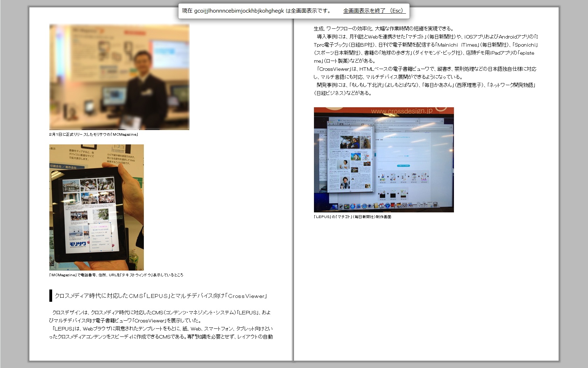This screenshot has width=588, height=368.
Task: Click the Launchpad rocket icon in the dock photo
Action: coord(341,206)
